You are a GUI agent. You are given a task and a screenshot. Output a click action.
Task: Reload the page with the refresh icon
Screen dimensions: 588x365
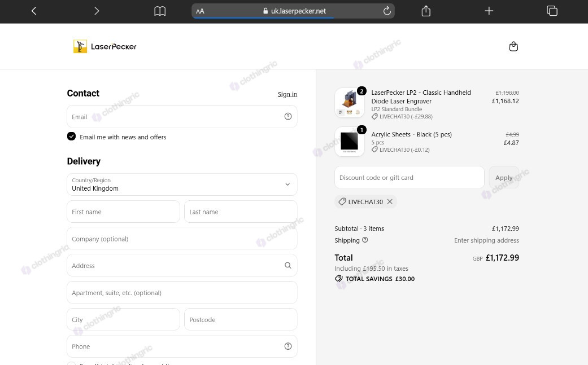click(387, 11)
